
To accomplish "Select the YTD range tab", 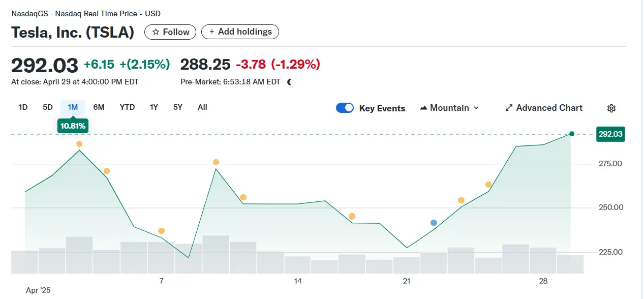I will pos(127,107).
